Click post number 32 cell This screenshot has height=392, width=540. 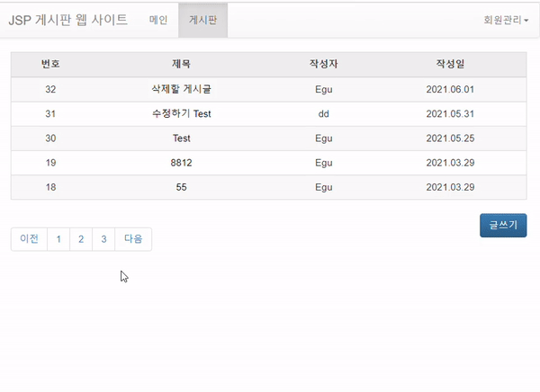point(50,90)
